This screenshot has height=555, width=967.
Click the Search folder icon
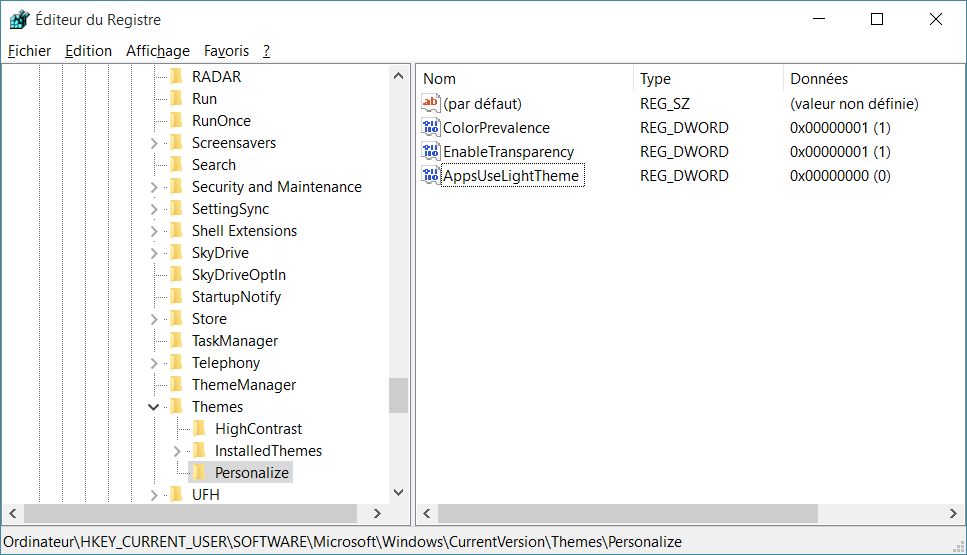pos(176,165)
